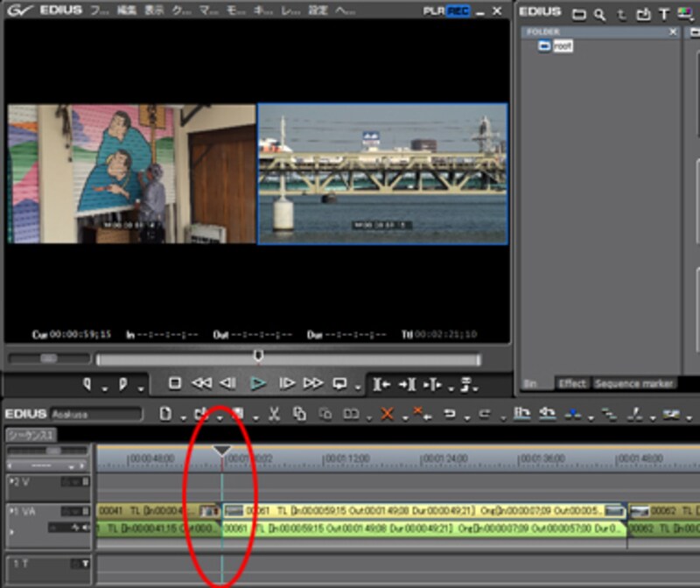Switch player to PLR mode
Screen dimensions: 700x588
[x=434, y=11]
